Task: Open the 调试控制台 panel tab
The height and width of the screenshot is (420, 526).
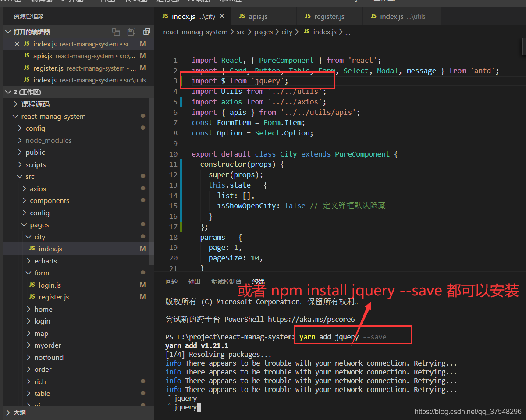Action: 227,281
